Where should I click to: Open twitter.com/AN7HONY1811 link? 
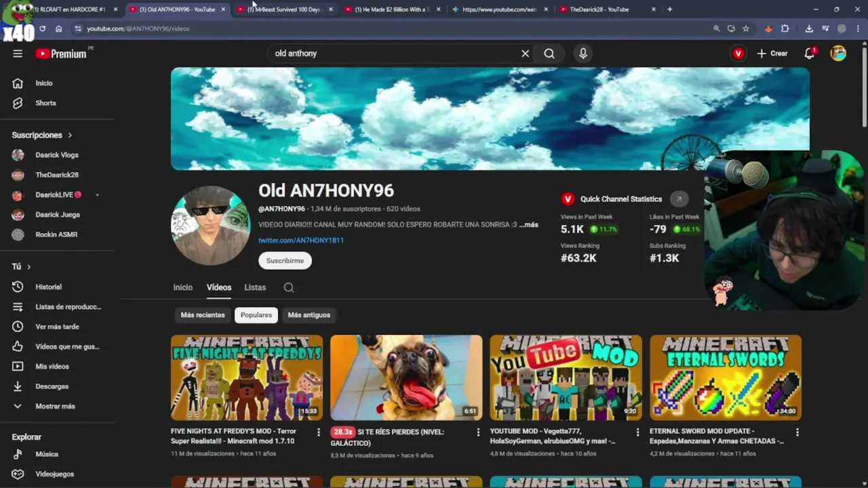click(x=300, y=241)
